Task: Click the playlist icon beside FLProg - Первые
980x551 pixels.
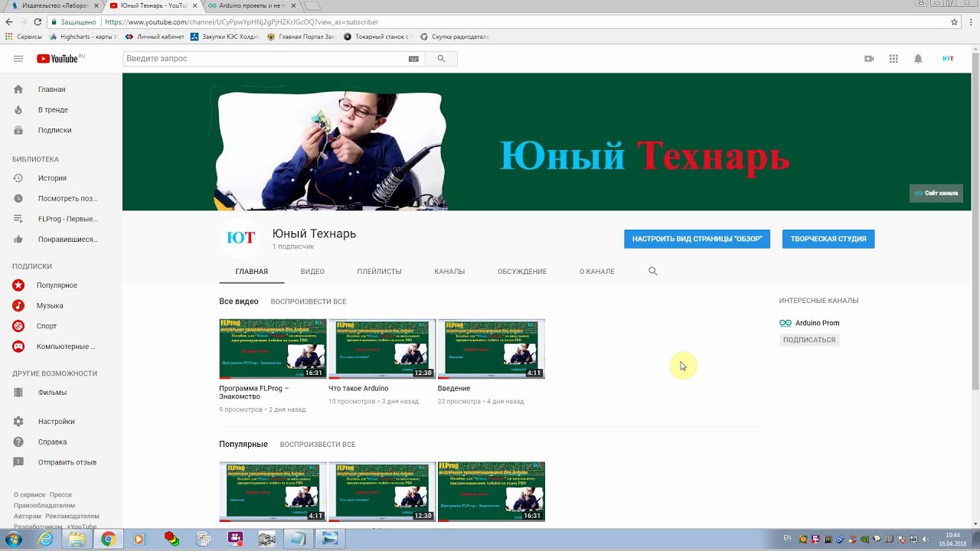Action: tap(18, 219)
